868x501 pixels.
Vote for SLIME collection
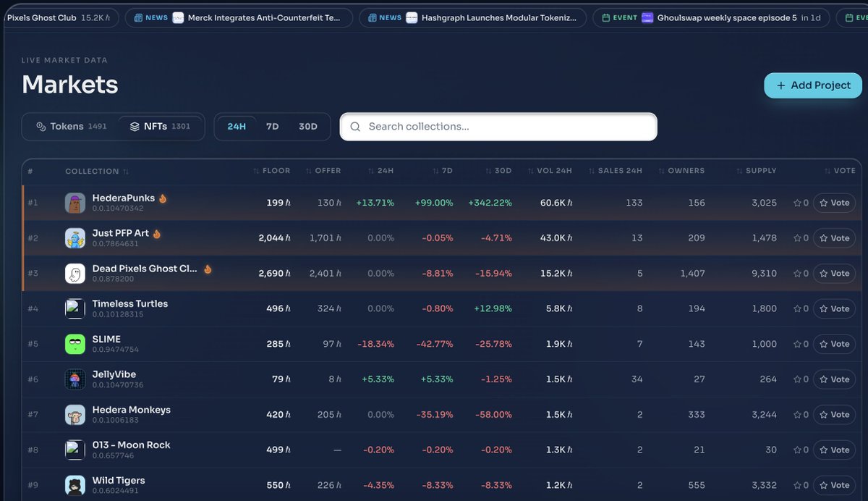pyautogui.click(x=834, y=344)
